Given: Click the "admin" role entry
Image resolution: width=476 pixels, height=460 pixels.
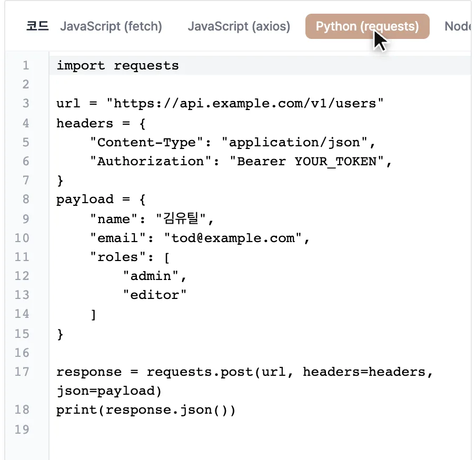Looking at the screenshot, I should pos(154,276).
